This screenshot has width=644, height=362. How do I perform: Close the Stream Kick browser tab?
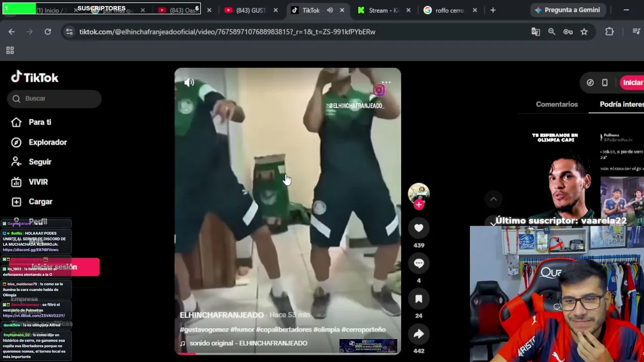(408, 10)
